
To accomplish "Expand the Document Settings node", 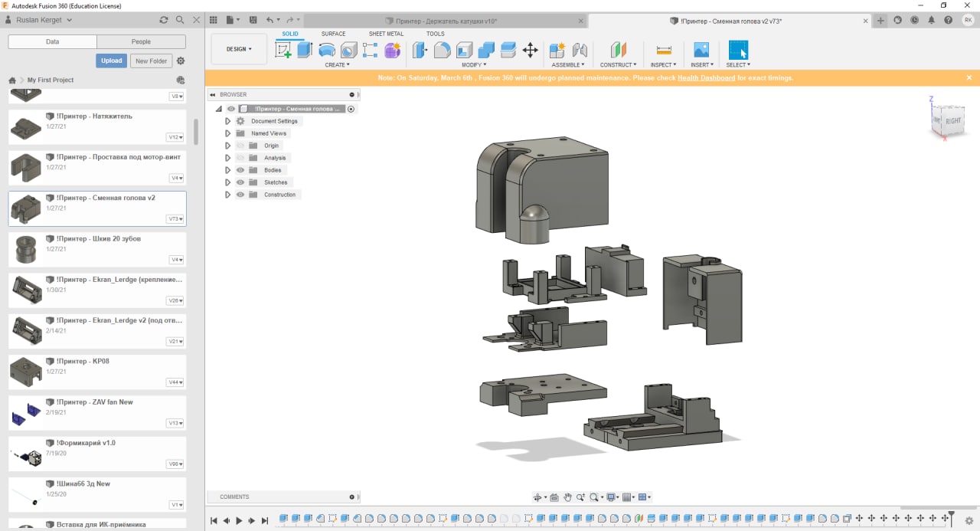I will coord(227,121).
